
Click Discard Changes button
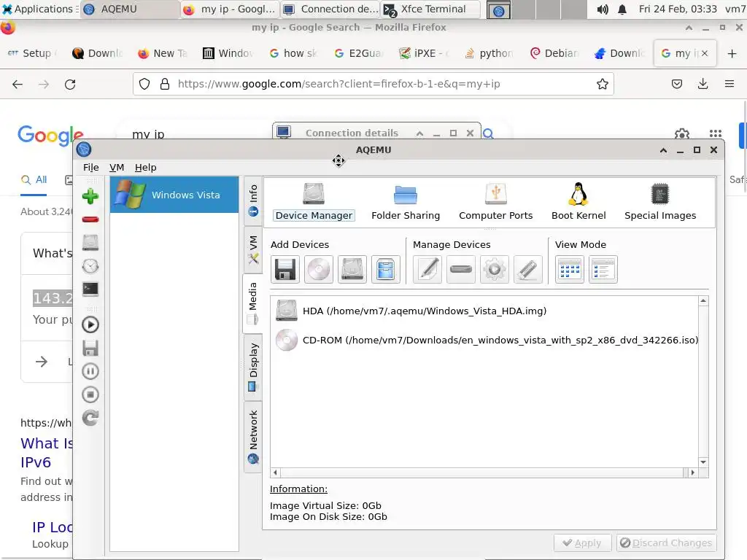666,542
